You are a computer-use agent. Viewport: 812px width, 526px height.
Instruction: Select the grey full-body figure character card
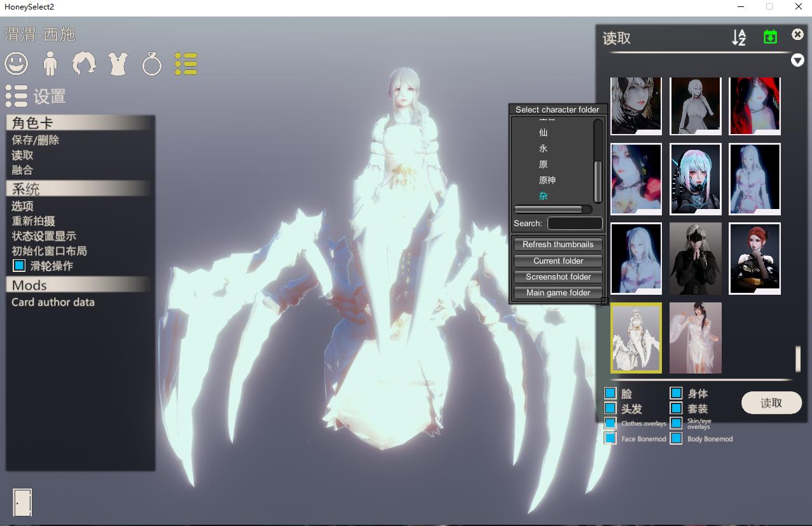point(696,106)
